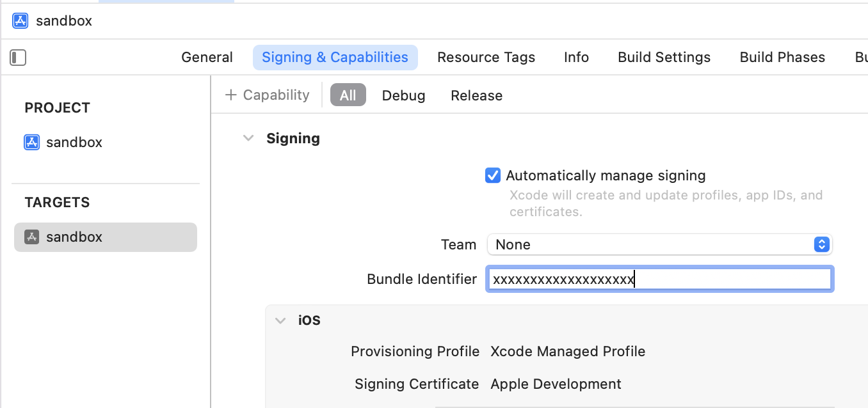Click the plus icon to add Capability
Image resolution: width=868 pixels, height=408 pixels.
(x=230, y=95)
